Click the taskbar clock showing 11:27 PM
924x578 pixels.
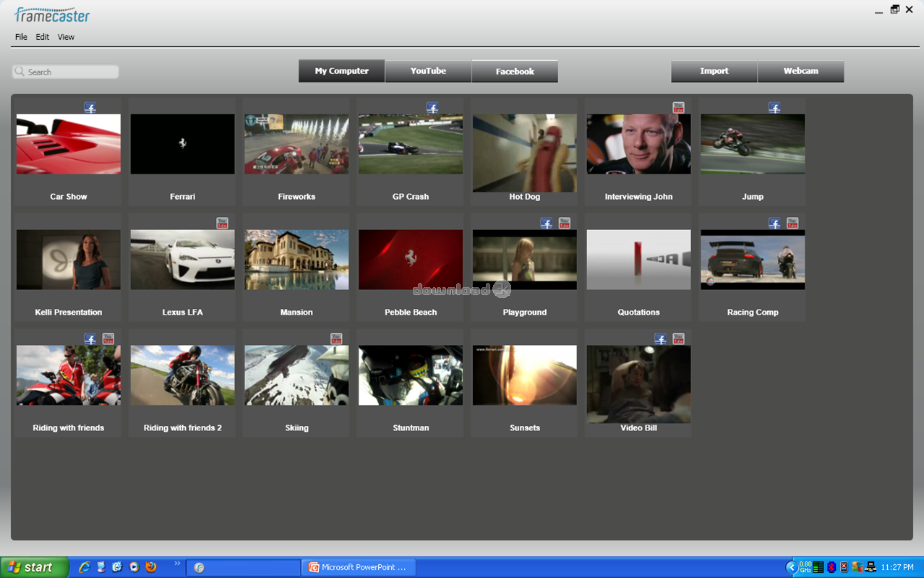click(897, 568)
